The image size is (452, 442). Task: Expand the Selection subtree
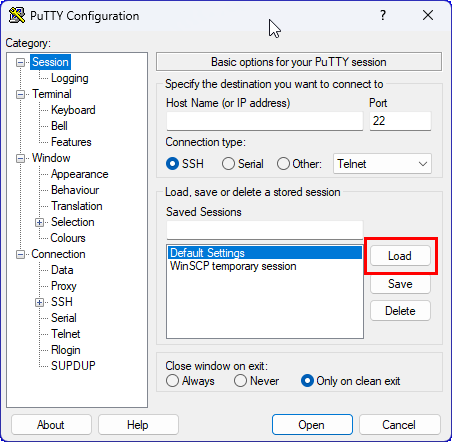click(39, 222)
